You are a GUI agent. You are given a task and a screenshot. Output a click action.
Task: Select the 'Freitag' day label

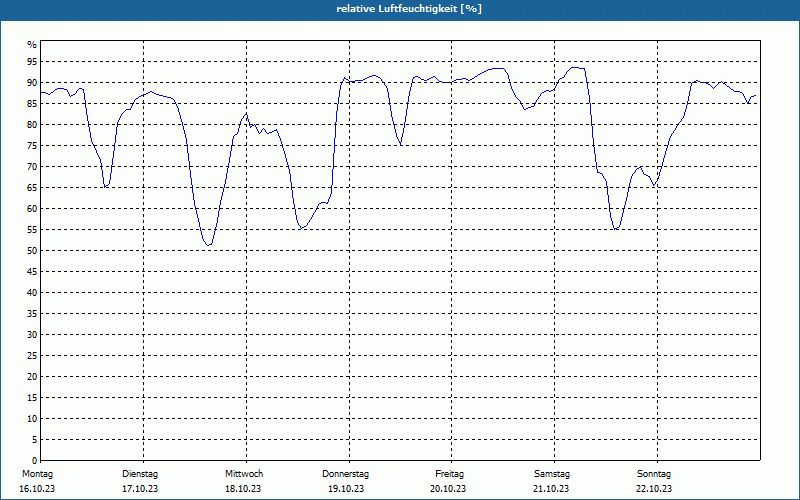coord(449,474)
